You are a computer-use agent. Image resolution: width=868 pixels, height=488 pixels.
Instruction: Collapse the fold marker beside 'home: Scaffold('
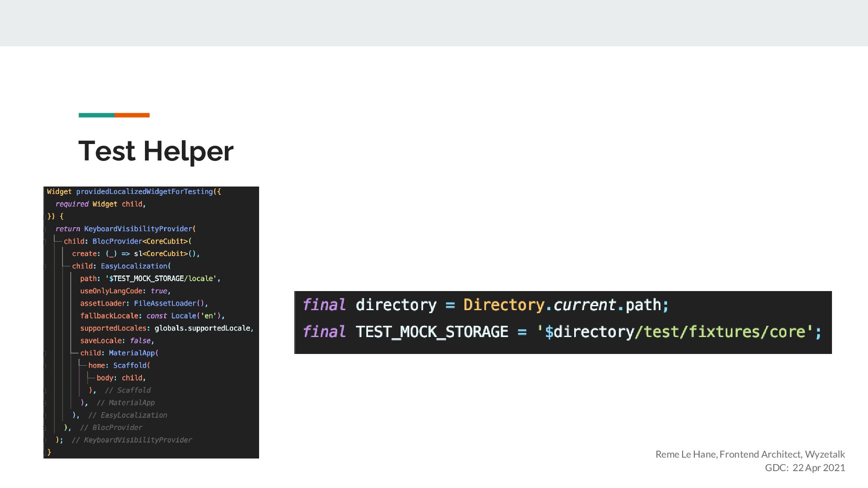click(45, 366)
